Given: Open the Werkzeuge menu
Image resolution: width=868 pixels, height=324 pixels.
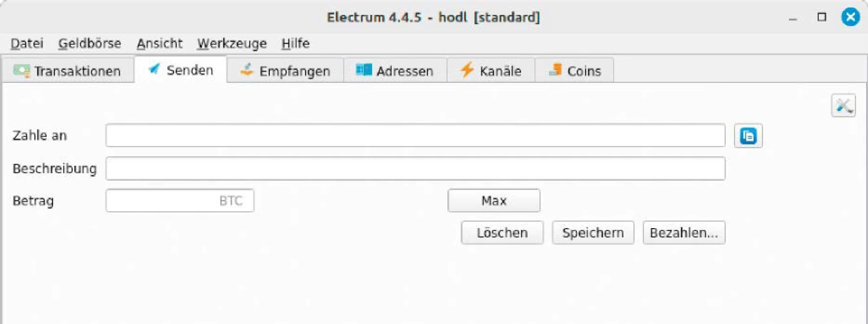Looking at the screenshot, I should click(x=232, y=44).
